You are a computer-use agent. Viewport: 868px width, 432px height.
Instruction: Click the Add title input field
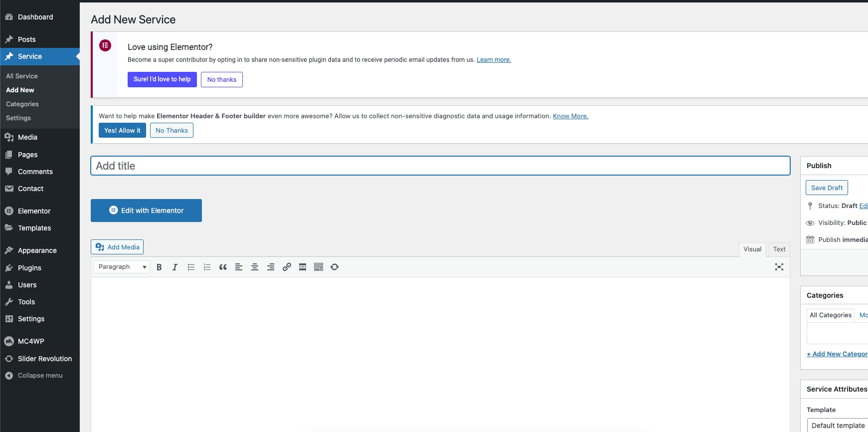[440, 166]
